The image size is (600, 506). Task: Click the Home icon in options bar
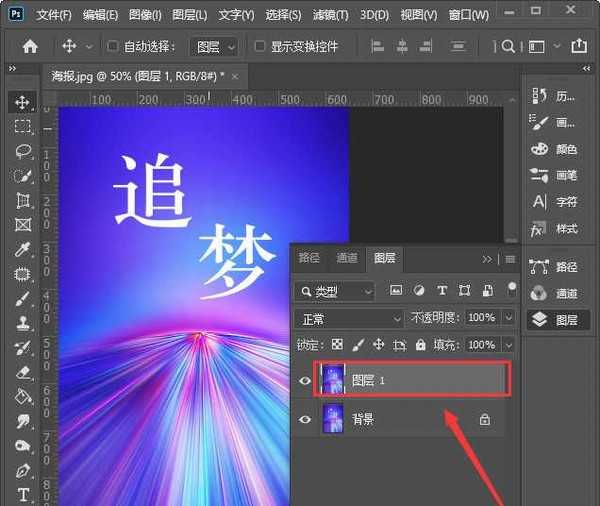click(30, 46)
